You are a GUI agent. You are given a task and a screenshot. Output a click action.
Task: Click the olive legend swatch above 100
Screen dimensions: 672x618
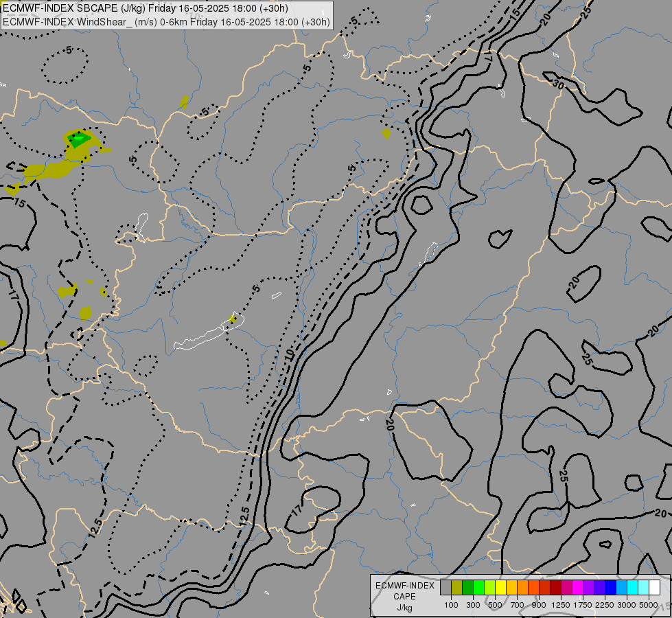coord(457,588)
